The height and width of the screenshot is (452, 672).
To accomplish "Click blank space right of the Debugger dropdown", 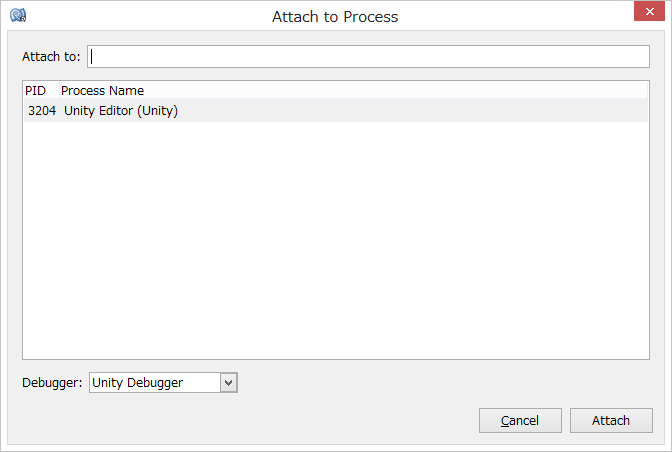I will point(440,382).
